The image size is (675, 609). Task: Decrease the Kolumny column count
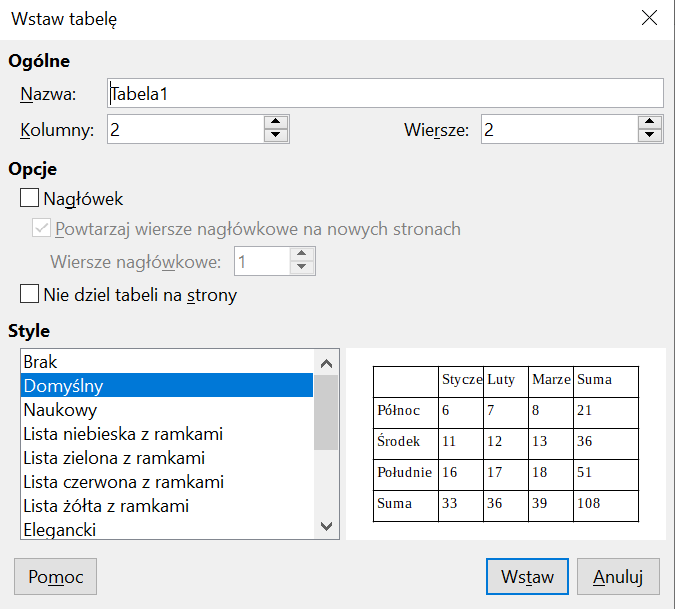[x=276, y=136]
